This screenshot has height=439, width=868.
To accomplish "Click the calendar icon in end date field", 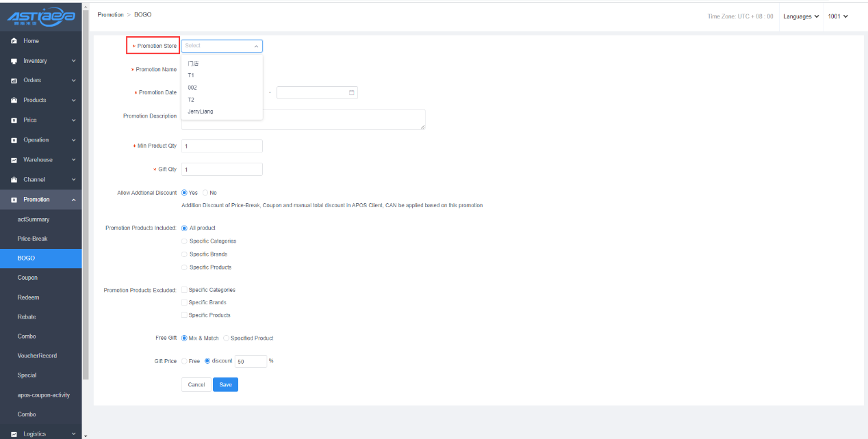I will click(x=352, y=92).
